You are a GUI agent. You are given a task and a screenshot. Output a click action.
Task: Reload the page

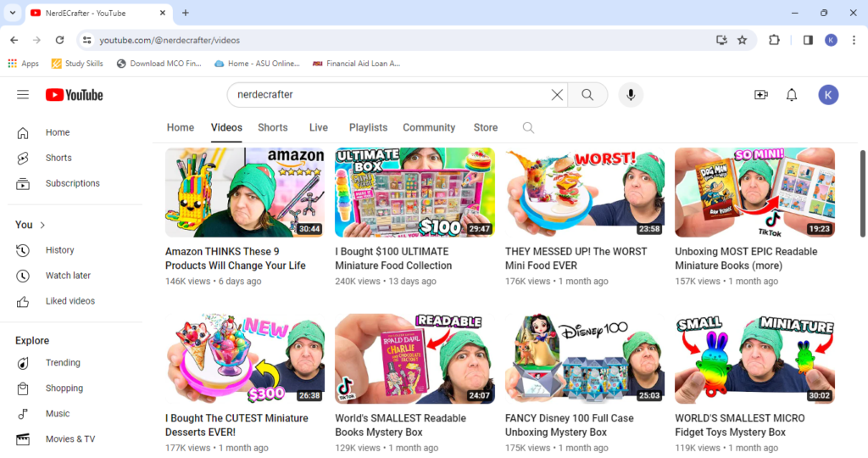tap(60, 40)
